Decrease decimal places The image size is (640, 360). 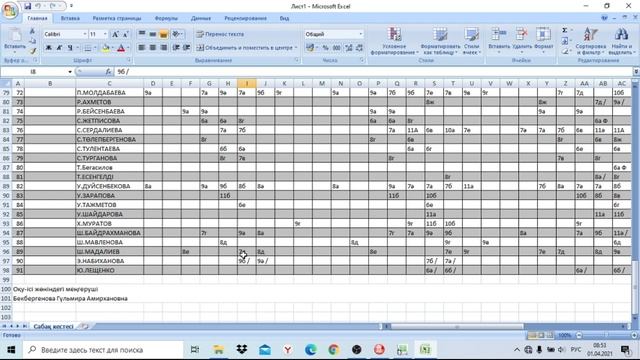(360, 48)
